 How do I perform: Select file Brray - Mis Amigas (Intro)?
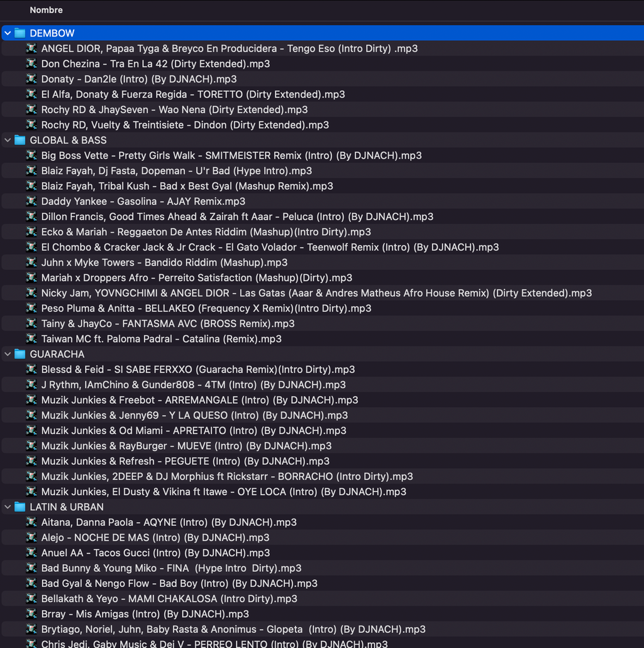[x=145, y=614]
